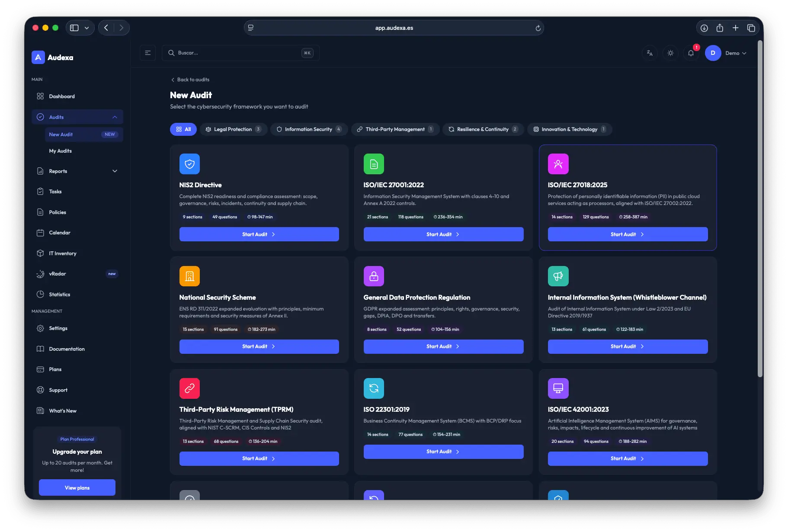Start Audit for Third-Party Risk Management
Image resolution: width=788 pixels, height=532 pixels.
[x=259, y=458]
